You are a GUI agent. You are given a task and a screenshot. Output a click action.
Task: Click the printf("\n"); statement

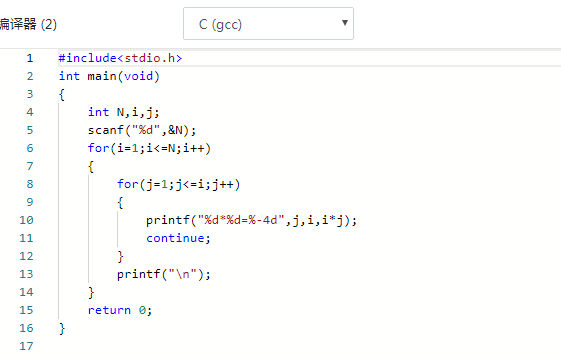click(x=164, y=274)
